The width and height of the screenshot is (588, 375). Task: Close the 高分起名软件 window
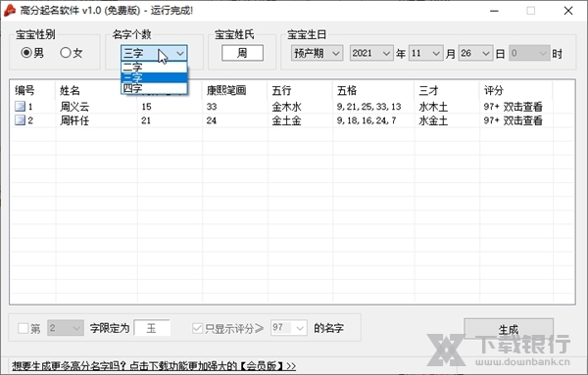568,11
